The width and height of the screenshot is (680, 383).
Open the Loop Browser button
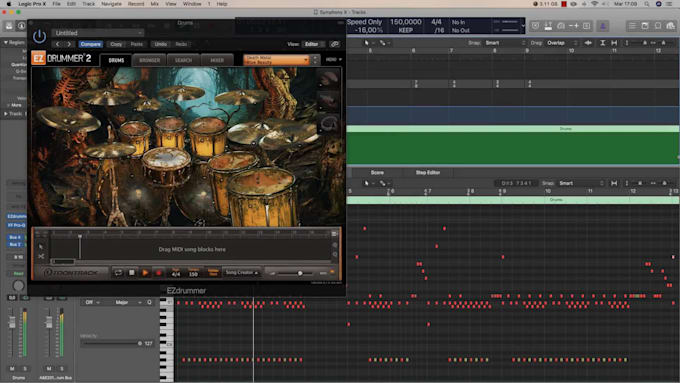click(x=657, y=26)
